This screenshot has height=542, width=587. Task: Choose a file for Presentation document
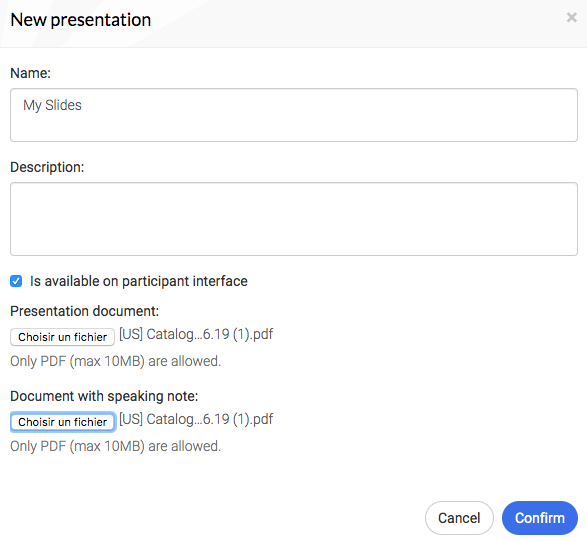pos(62,337)
